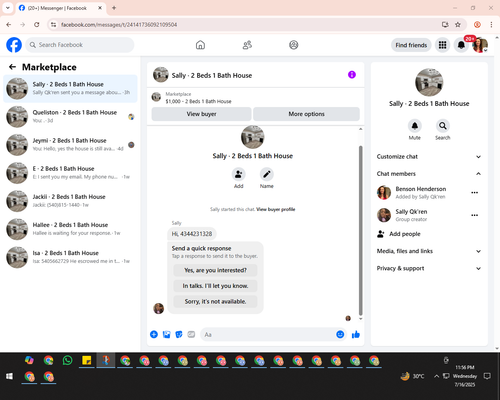Expand Privacy & support section
500x400 pixels.
point(429,268)
